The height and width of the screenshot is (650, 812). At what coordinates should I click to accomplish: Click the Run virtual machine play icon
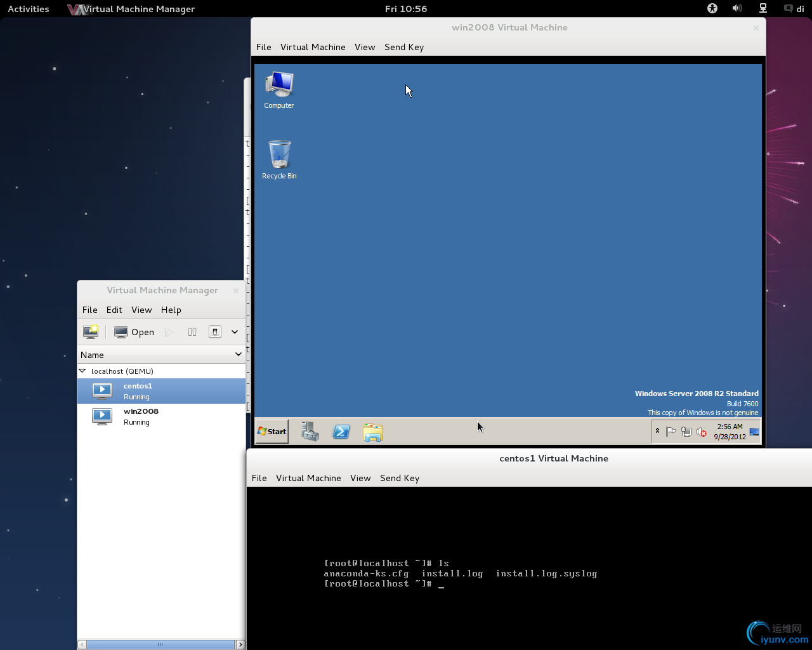click(x=169, y=332)
